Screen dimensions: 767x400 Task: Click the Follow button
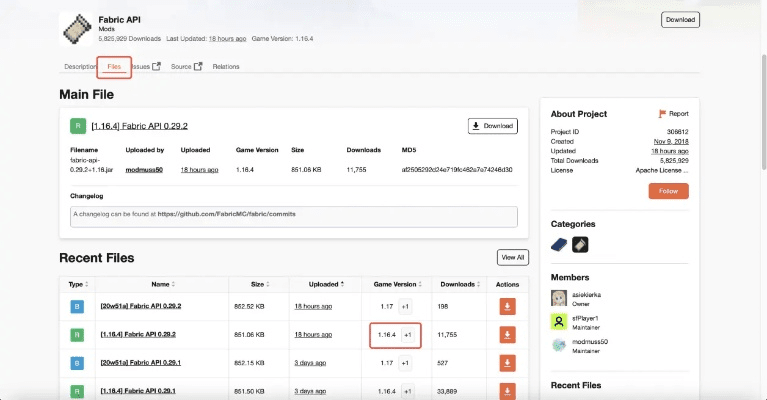click(x=668, y=191)
